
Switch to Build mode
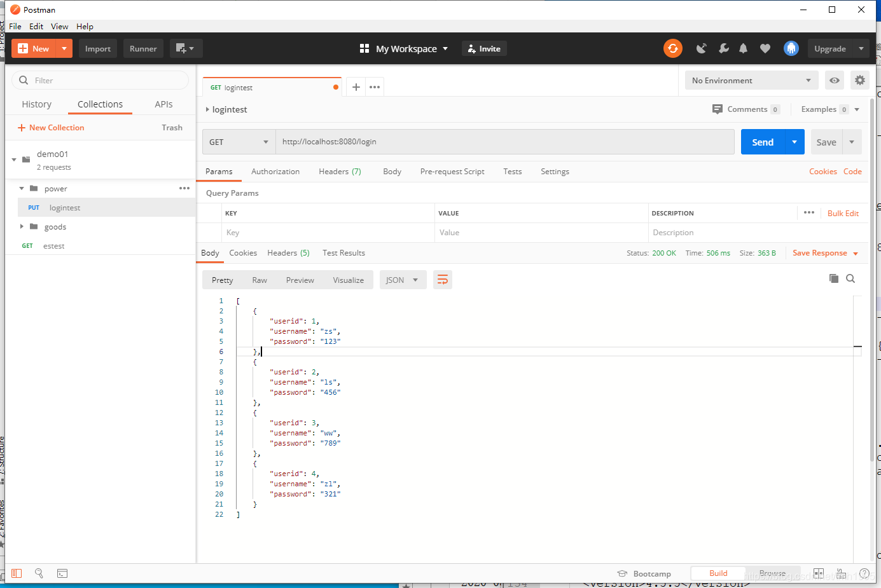[x=718, y=573]
